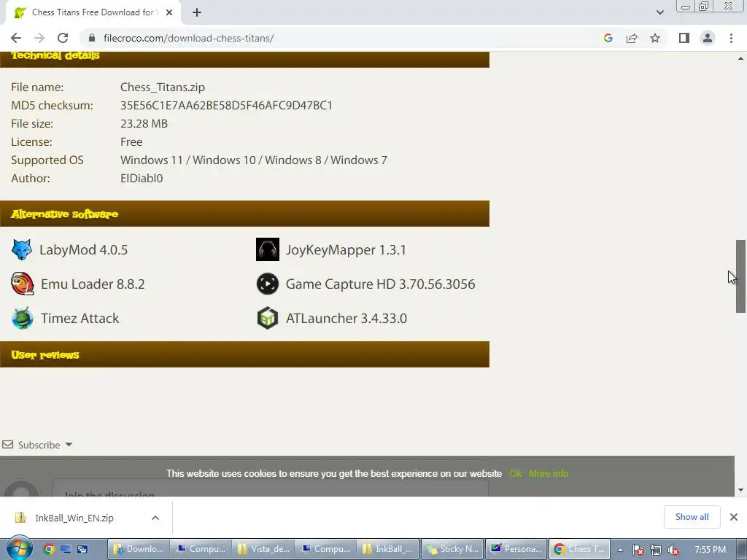The image size is (747, 560).
Task: Click the JoyKeyMapper headphones icon
Action: point(268,249)
